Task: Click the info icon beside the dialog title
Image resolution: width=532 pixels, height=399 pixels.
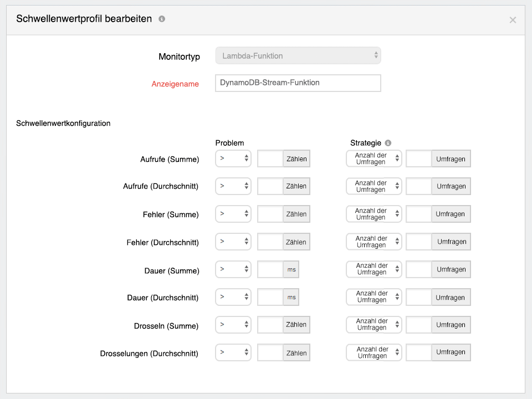Action: (161, 18)
